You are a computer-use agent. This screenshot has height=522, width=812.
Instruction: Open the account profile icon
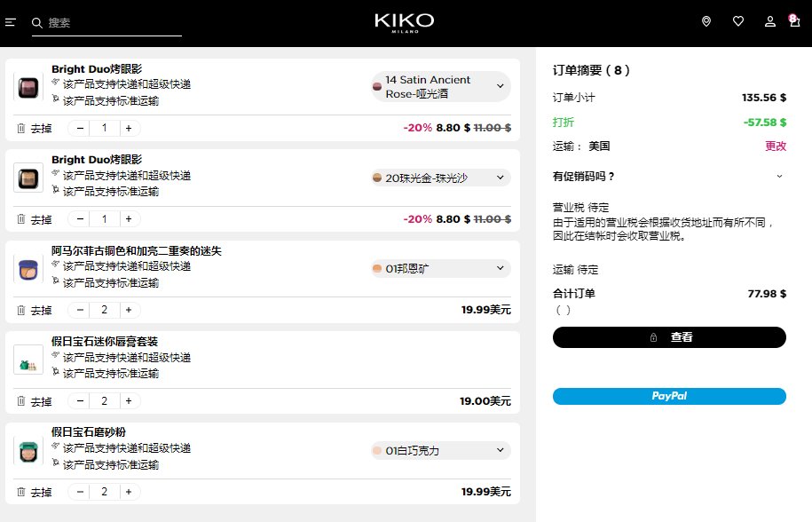point(770,21)
